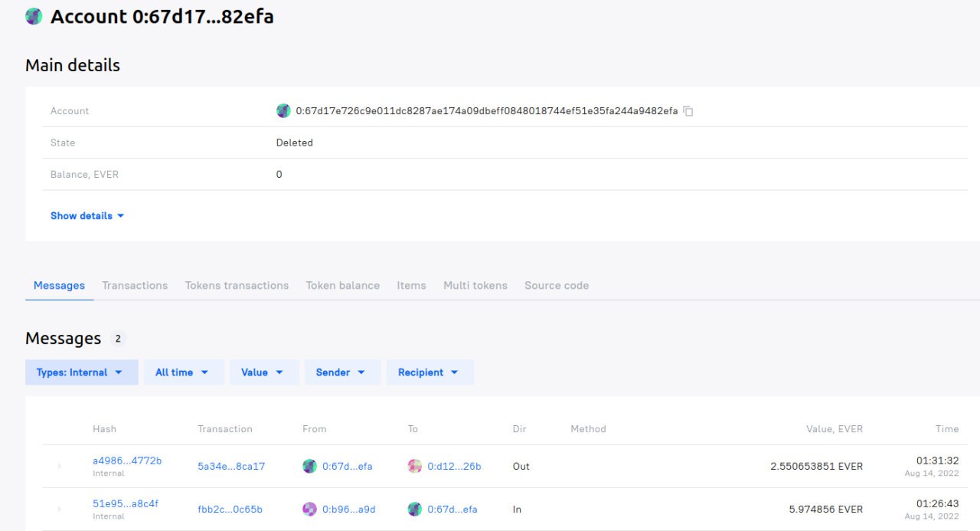
Task: Expand message row 51e95...a8c4f with arrow
Action: pyautogui.click(x=60, y=509)
